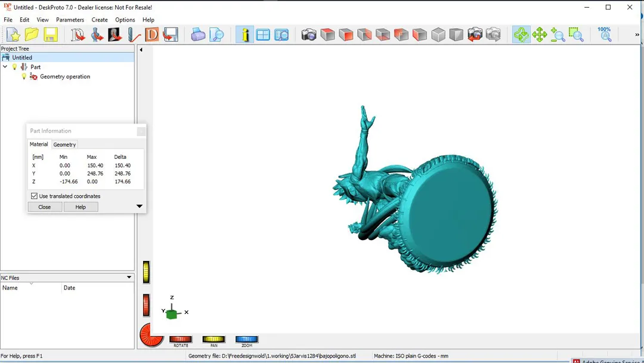Screen dimensions: 644x363
Task: Open the Parameters menu
Action: [70, 20]
